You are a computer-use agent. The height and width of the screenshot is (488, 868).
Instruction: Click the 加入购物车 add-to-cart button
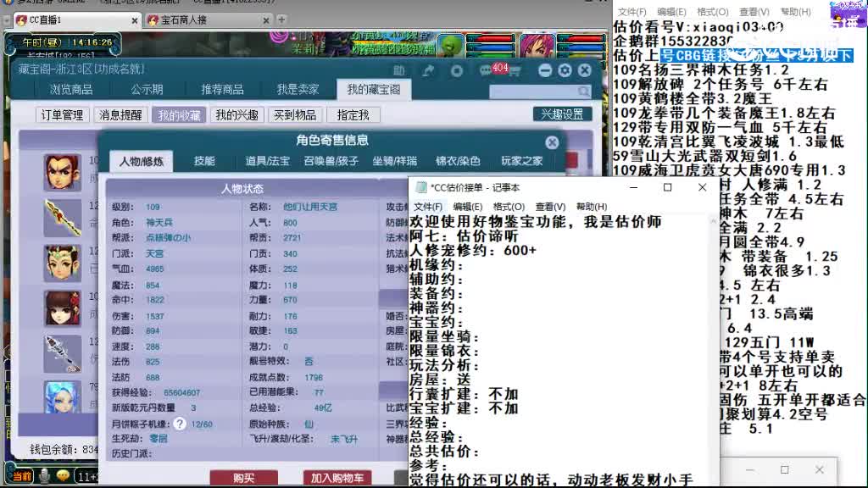point(337,477)
